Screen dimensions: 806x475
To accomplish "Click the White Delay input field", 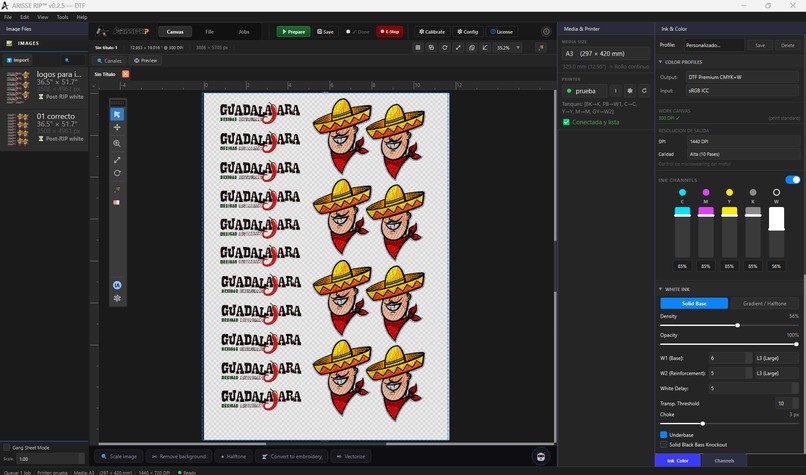I will pos(754,389).
